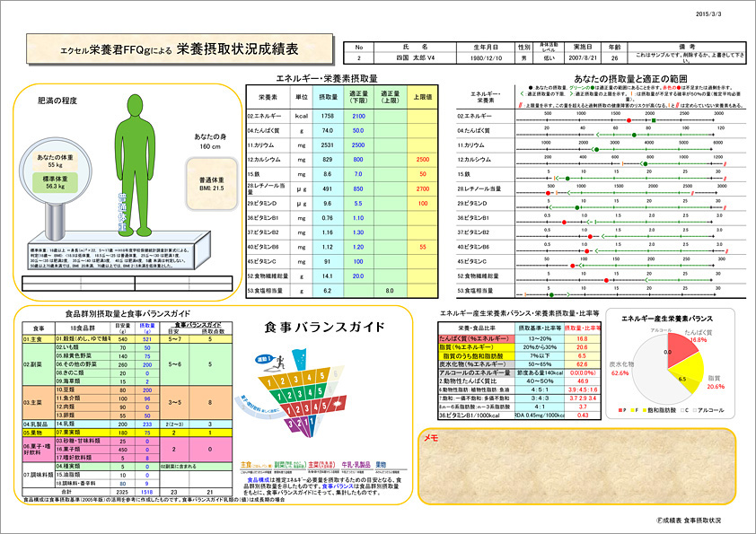Select the 炭水化物 62.6% pie label
Viewport: 756px width, 534px height.
(621, 369)
